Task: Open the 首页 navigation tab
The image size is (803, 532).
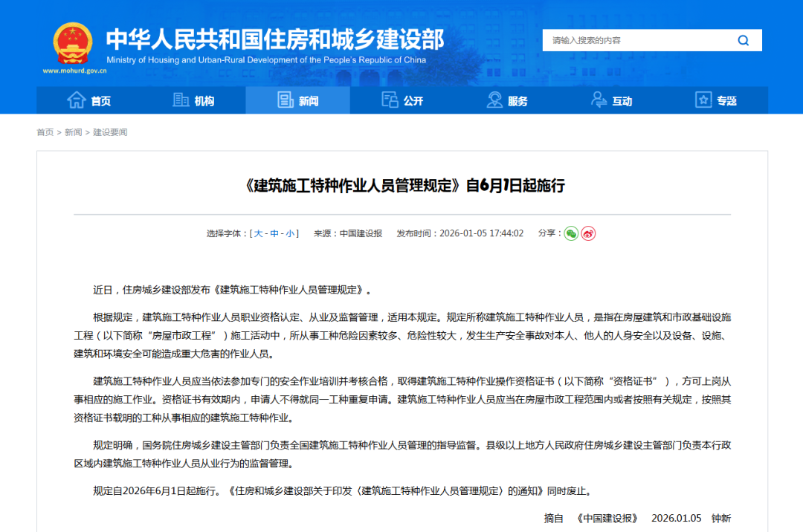Action: [x=89, y=100]
